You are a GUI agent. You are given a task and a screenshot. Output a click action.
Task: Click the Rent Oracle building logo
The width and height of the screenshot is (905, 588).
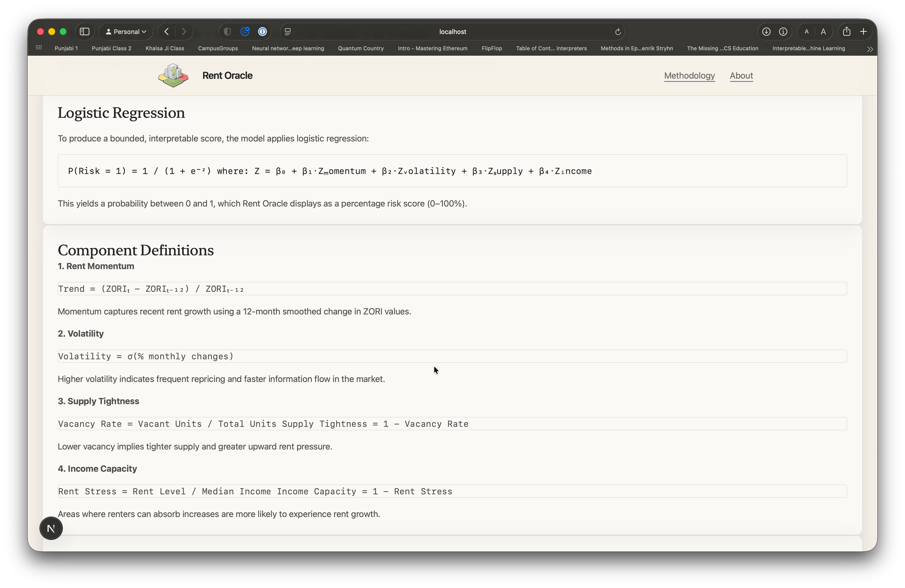[174, 75]
